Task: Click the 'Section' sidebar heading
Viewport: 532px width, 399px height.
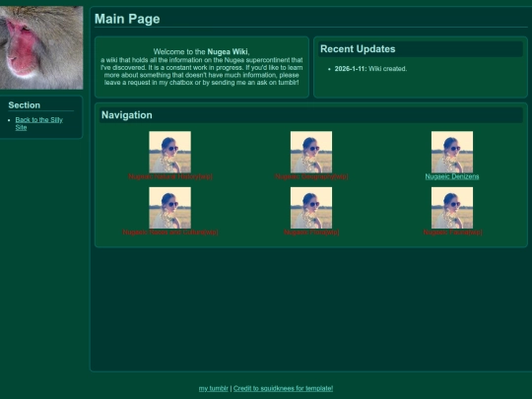Action: pos(24,105)
